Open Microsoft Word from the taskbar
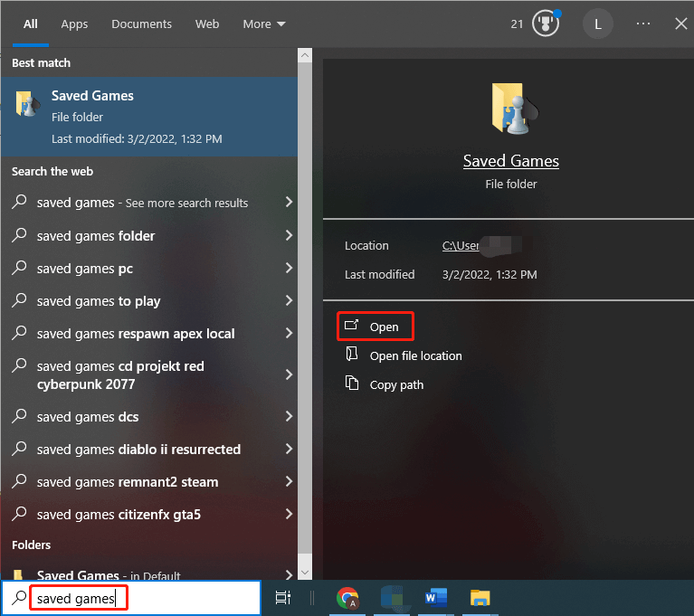Screen dimensions: 694x616 tap(436, 597)
